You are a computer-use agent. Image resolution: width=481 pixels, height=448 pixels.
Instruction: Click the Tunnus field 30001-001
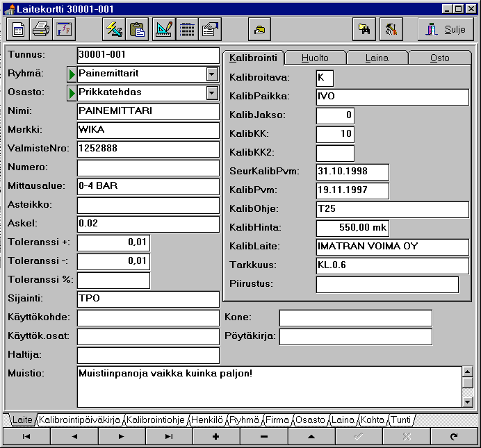(x=148, y=56)
